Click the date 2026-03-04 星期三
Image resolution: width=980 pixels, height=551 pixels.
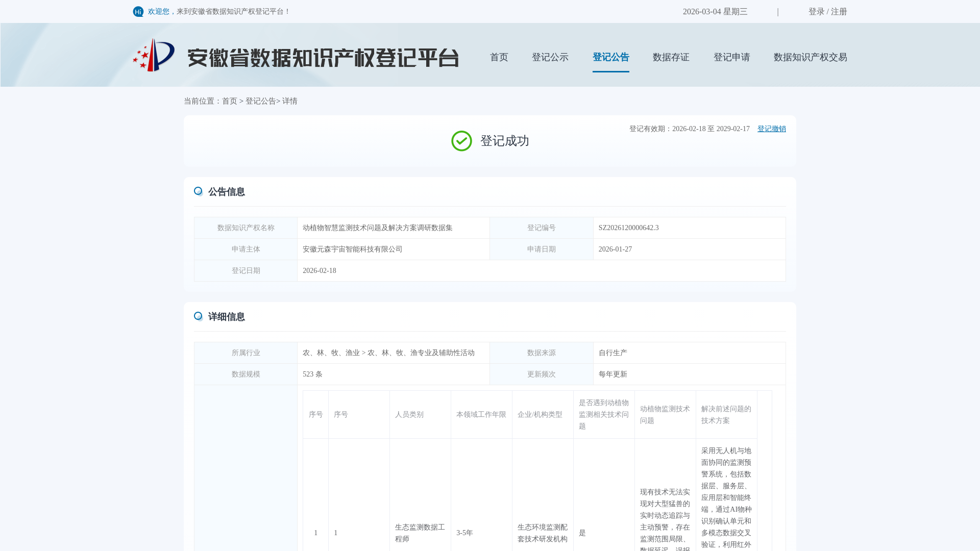715,12
